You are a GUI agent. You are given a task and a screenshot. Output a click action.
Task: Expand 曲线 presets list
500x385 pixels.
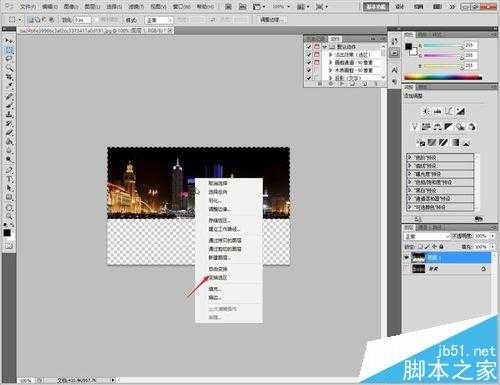coord(410,166)
